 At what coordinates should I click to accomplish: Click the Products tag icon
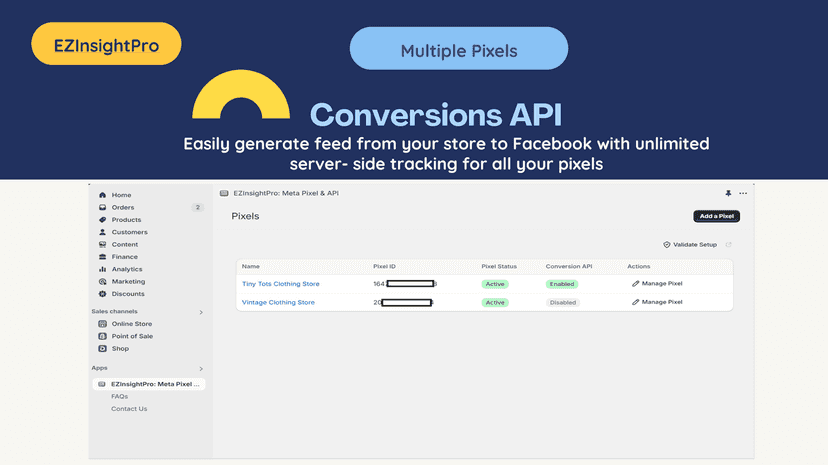coord(102,220)
